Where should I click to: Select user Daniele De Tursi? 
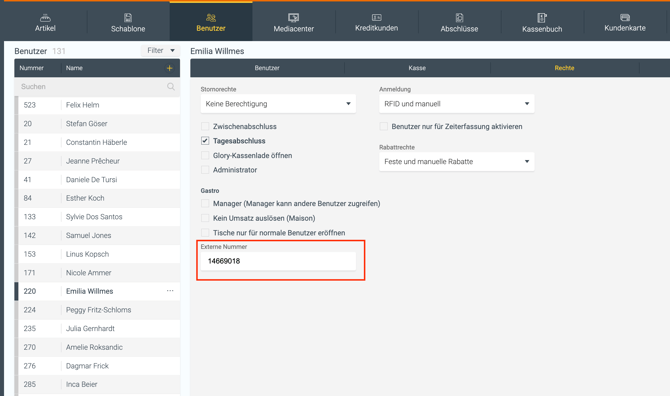[97, 179]
